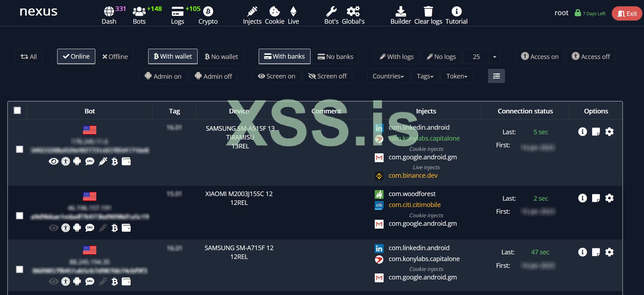Click the Admin on filter

163,76
